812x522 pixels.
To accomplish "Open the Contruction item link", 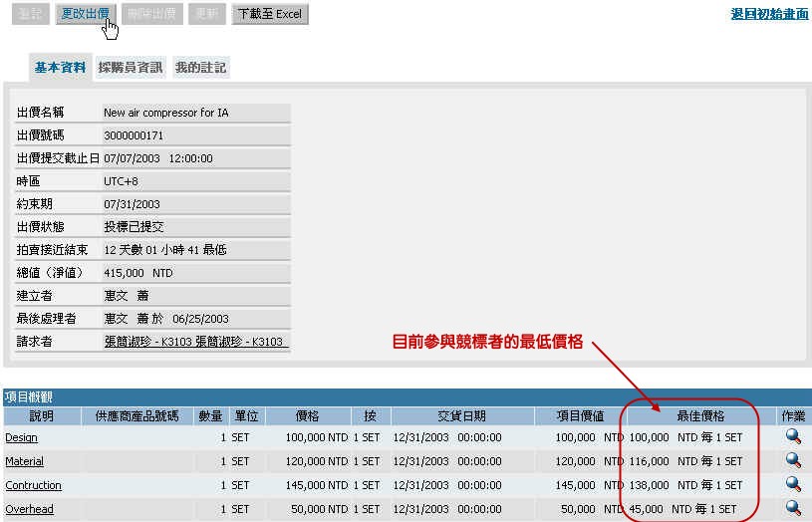I will 33,485.
